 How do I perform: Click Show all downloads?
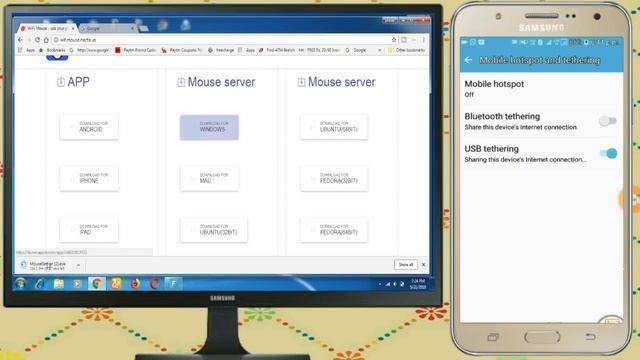point(406,264)
